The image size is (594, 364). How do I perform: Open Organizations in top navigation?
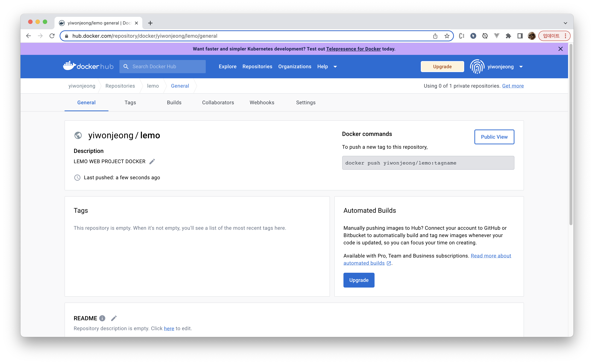pos(295,67)
